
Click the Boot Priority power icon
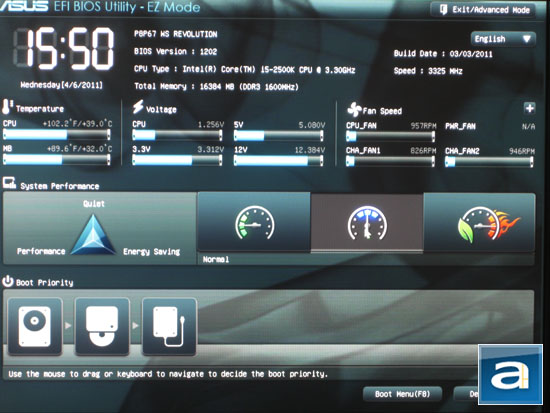tap(8, 281)
